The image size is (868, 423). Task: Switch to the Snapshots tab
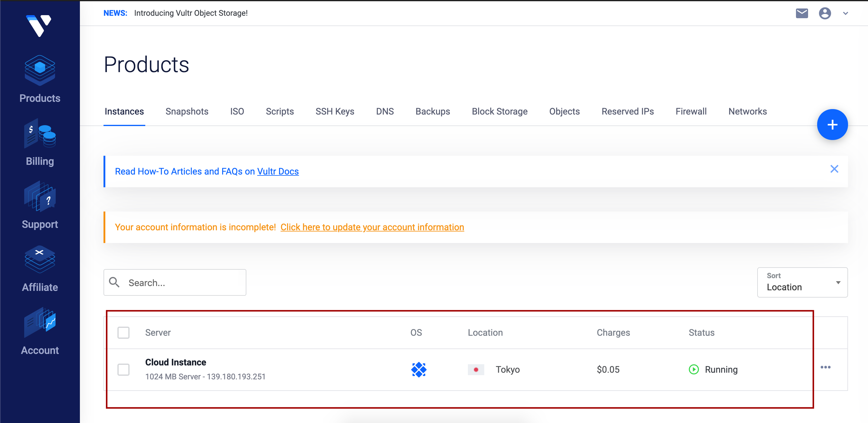(x=187, y=111)
